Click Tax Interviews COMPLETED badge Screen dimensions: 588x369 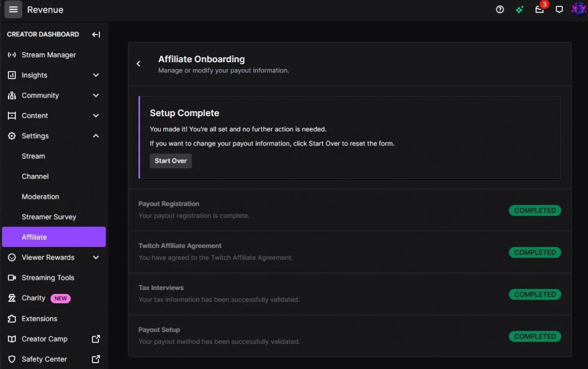point(535,295)
